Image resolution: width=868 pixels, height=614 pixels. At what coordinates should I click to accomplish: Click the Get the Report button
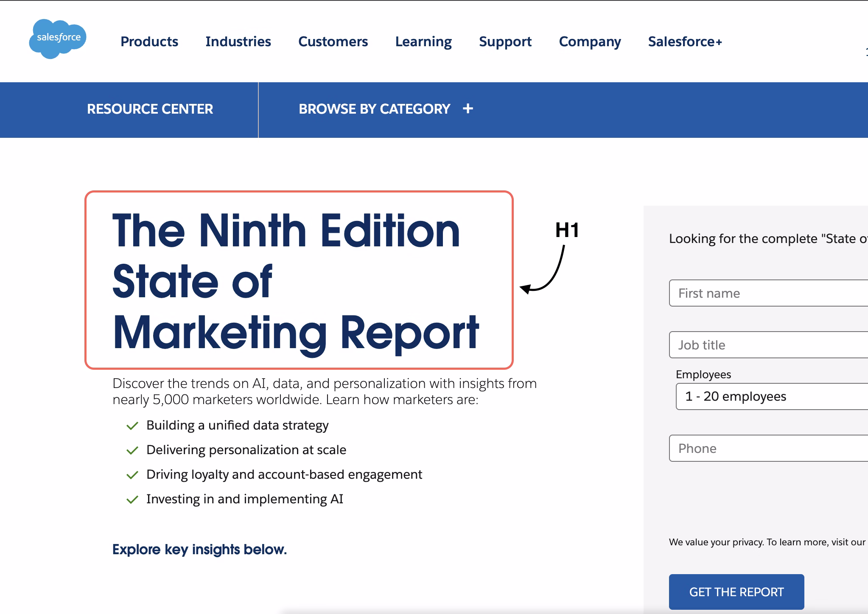click(x=736, y=592)
